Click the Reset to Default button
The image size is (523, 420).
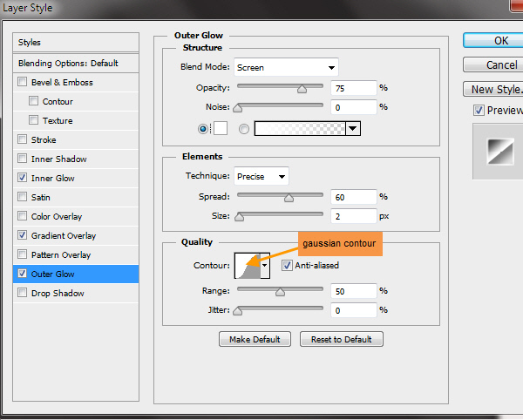pyautogui.click(x=341, y=339)
